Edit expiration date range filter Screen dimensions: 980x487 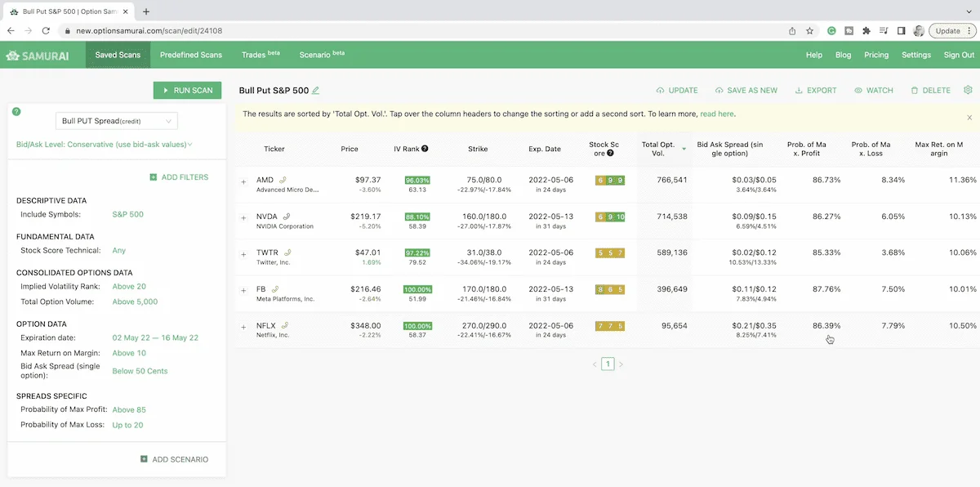[x=155, y=338]
